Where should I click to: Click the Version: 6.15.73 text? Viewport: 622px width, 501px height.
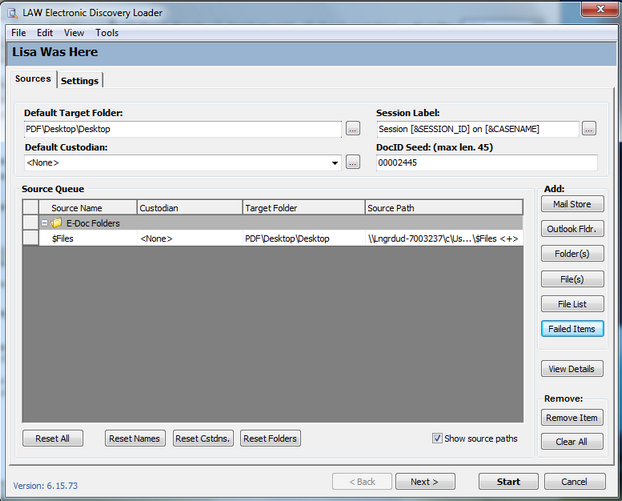pyautogui.click(x=46, y=486)
